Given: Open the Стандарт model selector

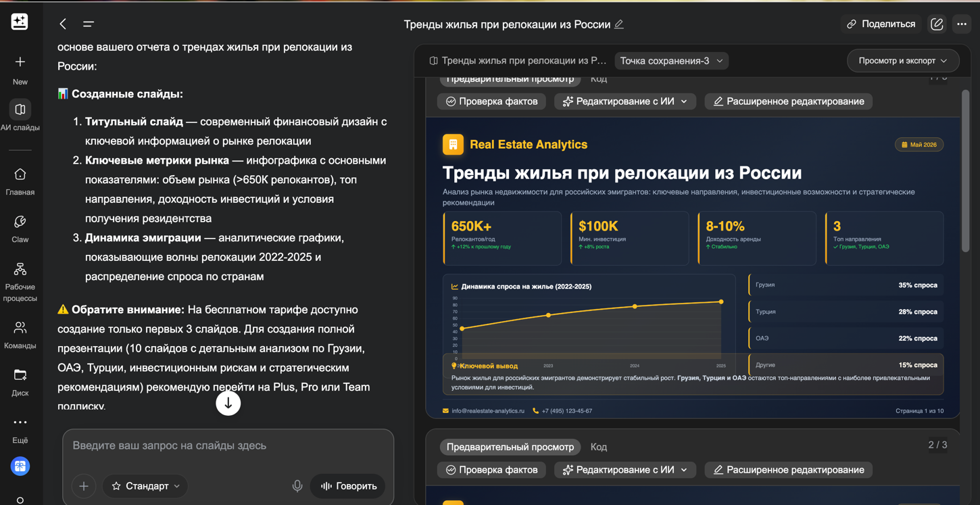Looking at the screenshot, I should [145, 486].
